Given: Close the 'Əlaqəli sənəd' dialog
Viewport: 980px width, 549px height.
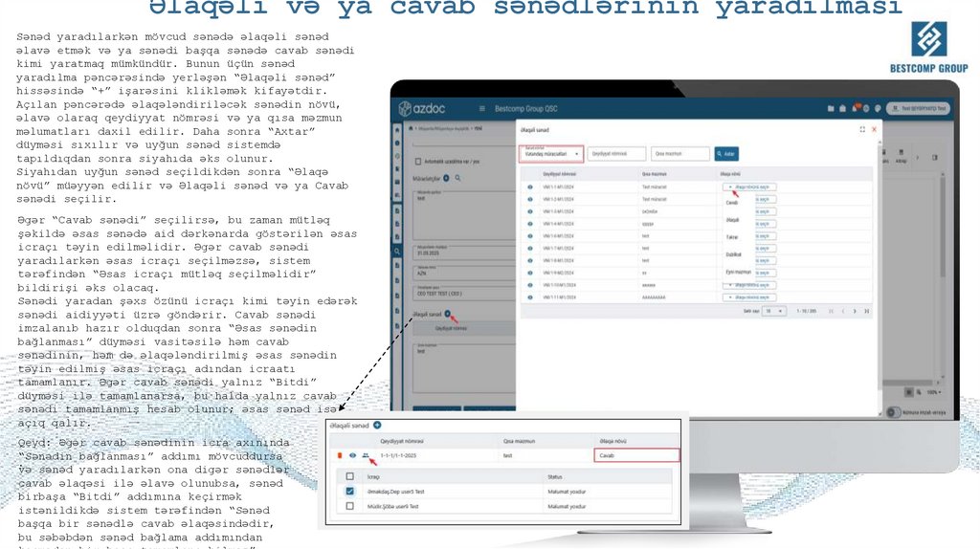Looking at the screenshot, I should (x=874, y=129).
